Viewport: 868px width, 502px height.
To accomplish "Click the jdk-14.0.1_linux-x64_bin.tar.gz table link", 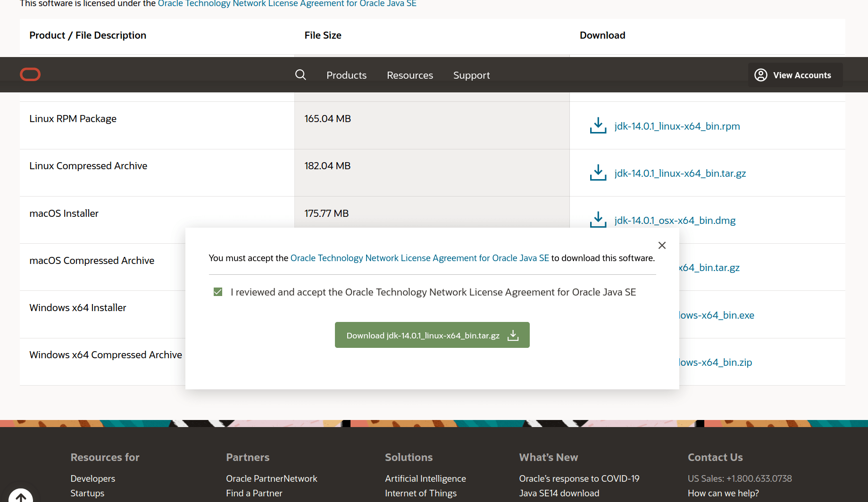I will (680, 173).
